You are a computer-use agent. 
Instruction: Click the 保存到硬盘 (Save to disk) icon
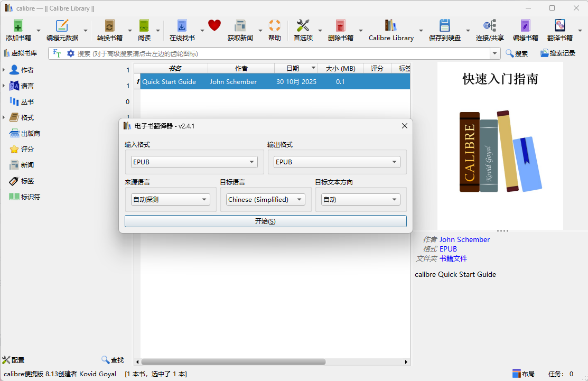click(x=444, y=26)
